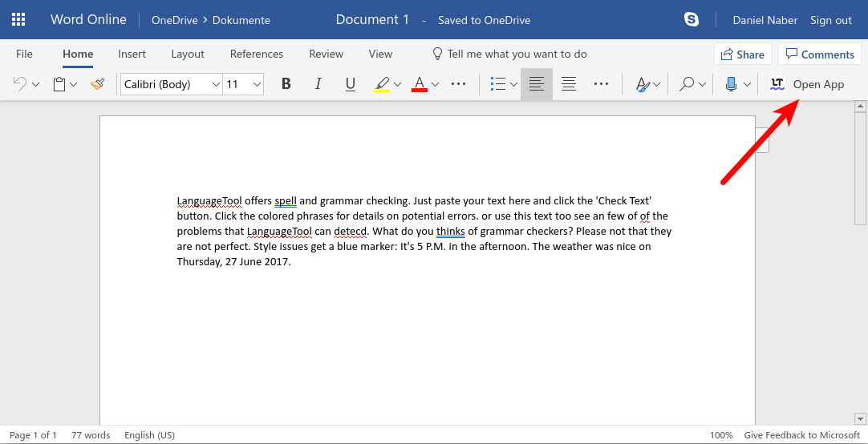Click the Daniel Naber account name
Image resolution: width=868 pixels, height=444 pixels.
(x=765, y=21)
